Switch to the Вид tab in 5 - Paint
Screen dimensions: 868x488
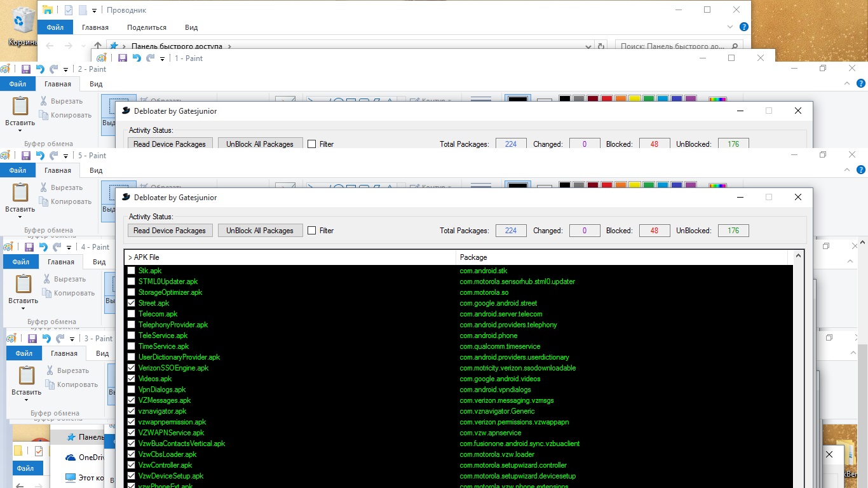(x=96, y=170)
